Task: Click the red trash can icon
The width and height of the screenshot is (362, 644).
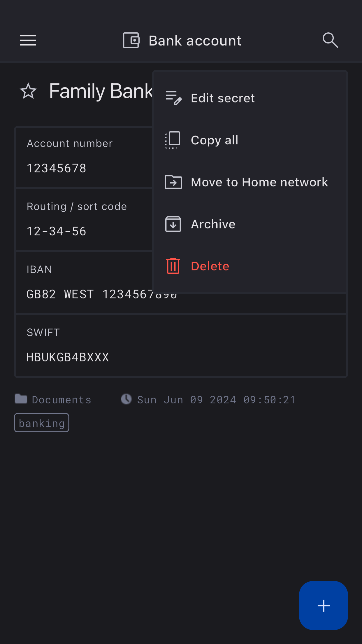Action: (x=173, y=266)
